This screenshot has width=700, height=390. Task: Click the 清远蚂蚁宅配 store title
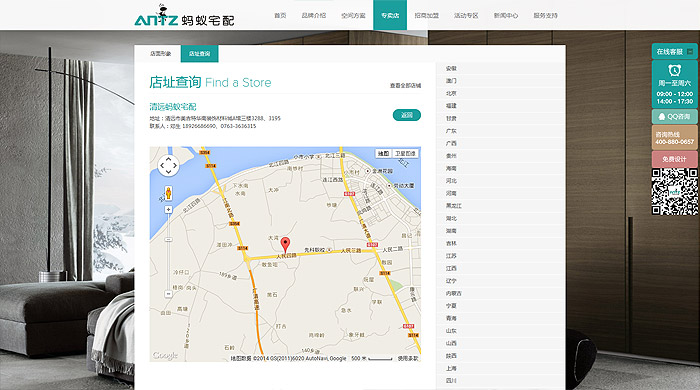(x=173, y=107)
